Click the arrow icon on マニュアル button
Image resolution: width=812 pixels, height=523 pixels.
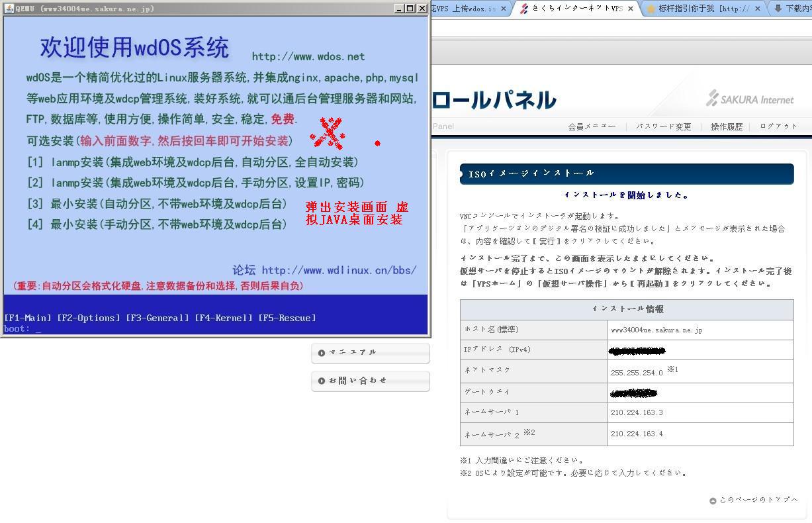pyautogui.click(x=322, y=353)
